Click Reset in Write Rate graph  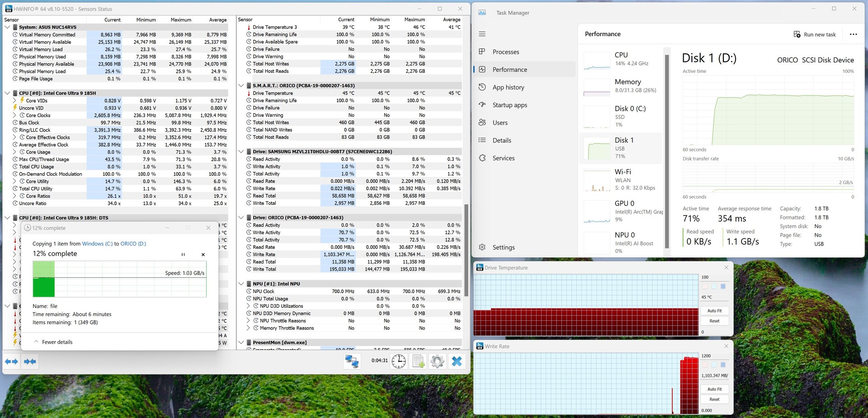(x=714, y=399)
